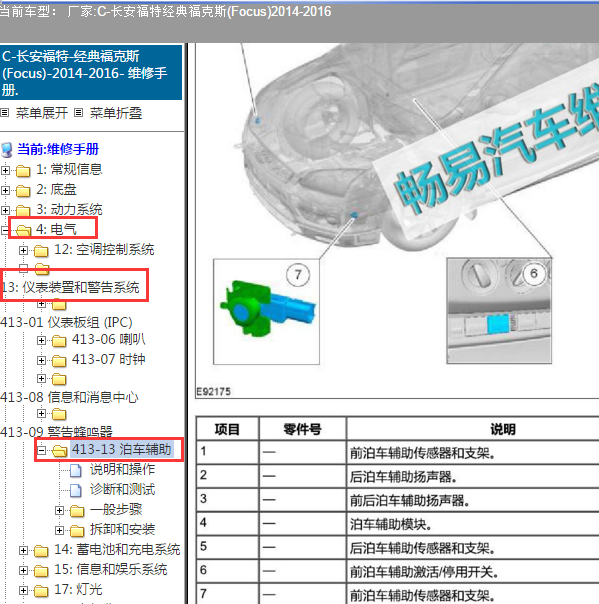Click the page icon of 诊断和测试
The image size is (599, 604).
(x=76, y=490)
